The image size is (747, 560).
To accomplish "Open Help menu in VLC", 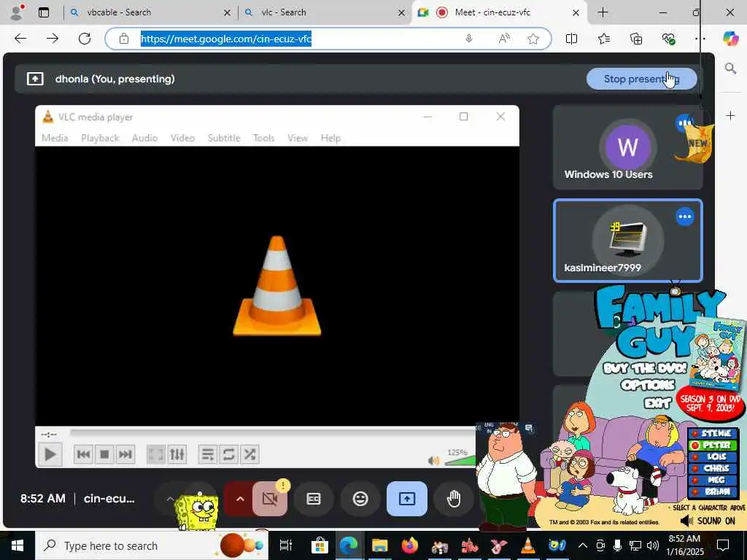I will 330,138.
